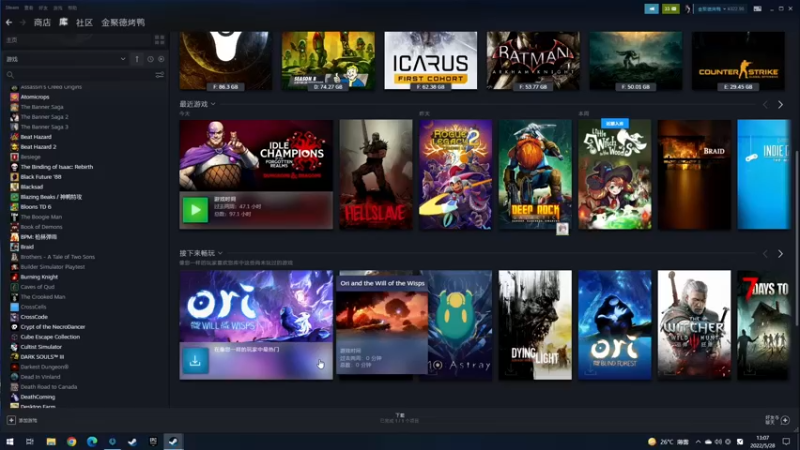Click the user avatar in title bar
The image size is (800, 450).
(x=688, y=9)
